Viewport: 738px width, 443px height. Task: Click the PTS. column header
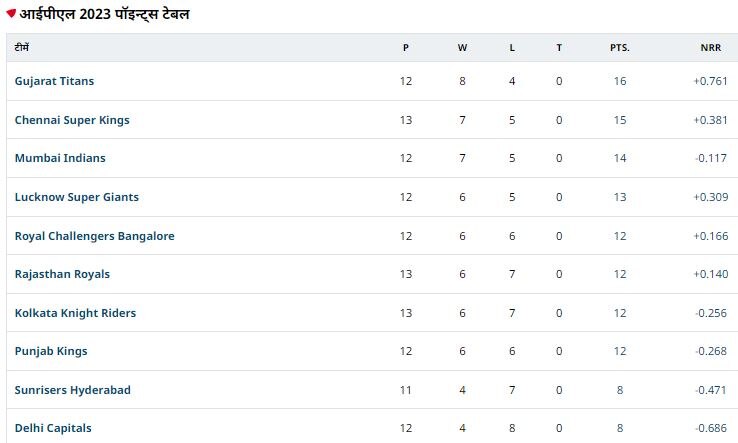coord(620,47)
